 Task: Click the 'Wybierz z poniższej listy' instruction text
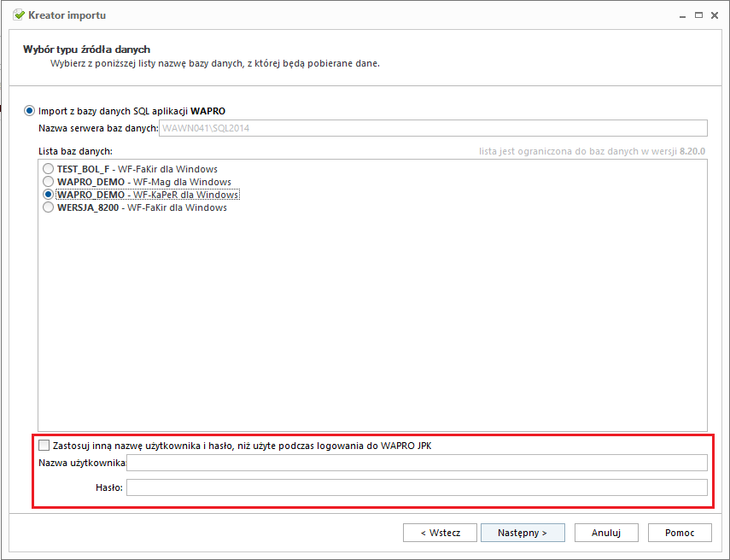tap(215, 63)
